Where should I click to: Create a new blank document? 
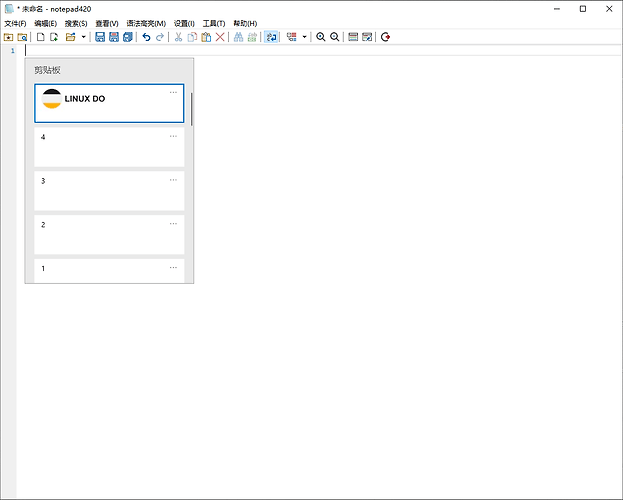click(x=41, y=37)
